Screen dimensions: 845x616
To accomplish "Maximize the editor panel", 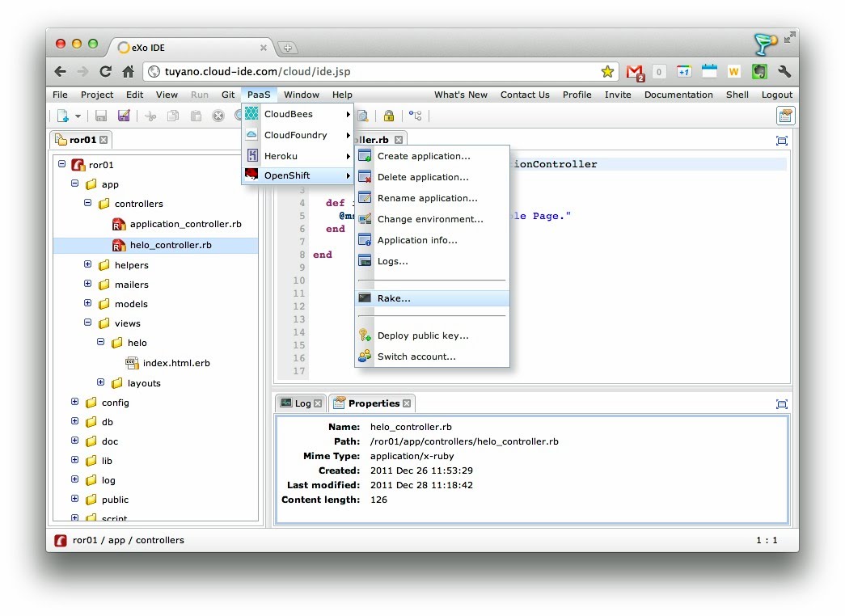I will point(781,141).
